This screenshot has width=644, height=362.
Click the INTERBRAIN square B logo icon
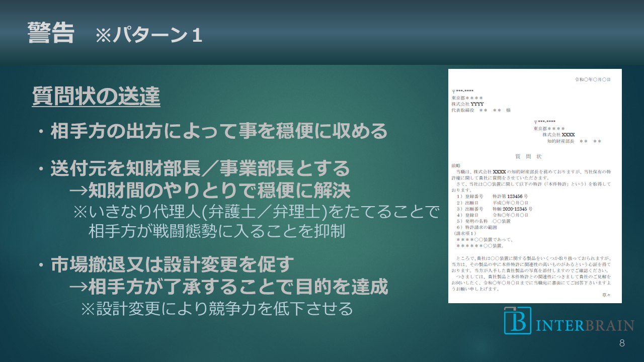tap(518, 320)
